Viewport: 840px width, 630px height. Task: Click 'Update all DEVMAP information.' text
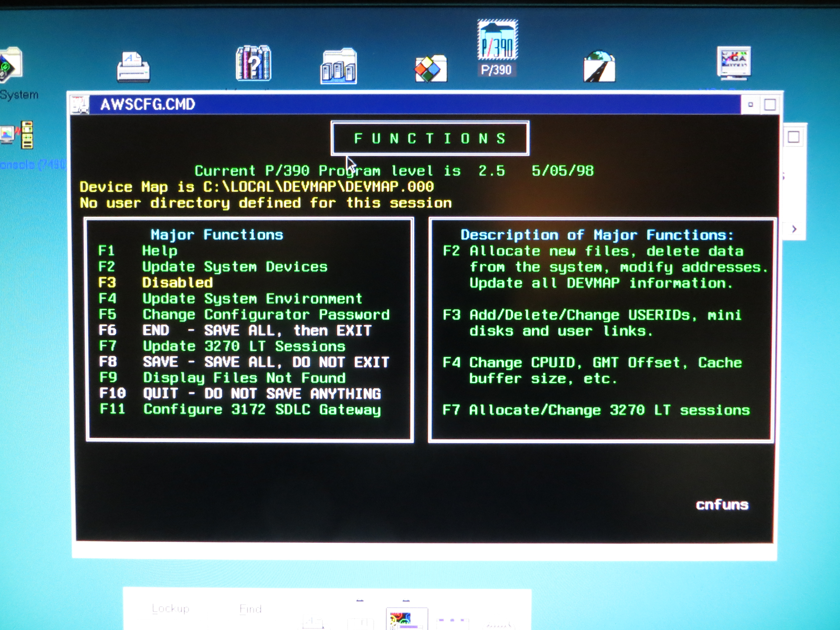coord(601,283)
